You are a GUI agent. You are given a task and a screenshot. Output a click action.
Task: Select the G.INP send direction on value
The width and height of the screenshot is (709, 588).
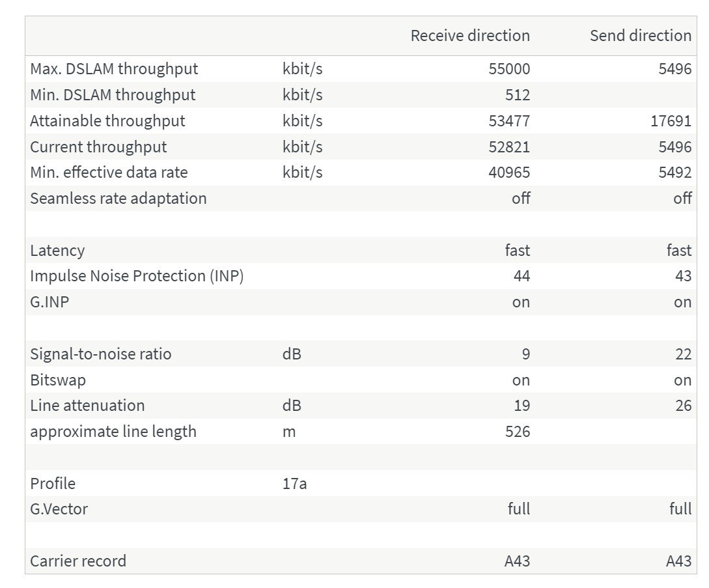pos(683,302)
